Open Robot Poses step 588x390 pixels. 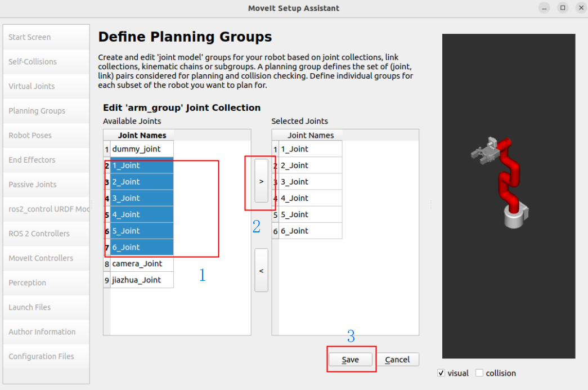46,136
